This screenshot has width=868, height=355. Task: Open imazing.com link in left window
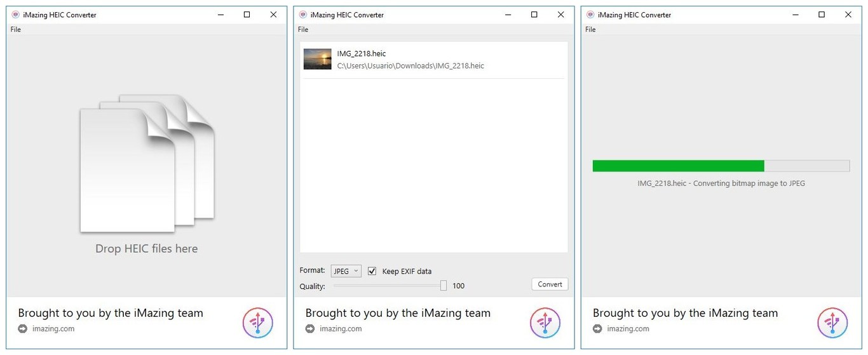(x=53, y=328)
